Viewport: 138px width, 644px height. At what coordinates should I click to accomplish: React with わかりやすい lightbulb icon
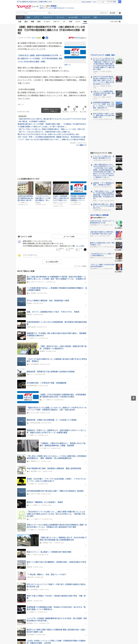[74, 109]
